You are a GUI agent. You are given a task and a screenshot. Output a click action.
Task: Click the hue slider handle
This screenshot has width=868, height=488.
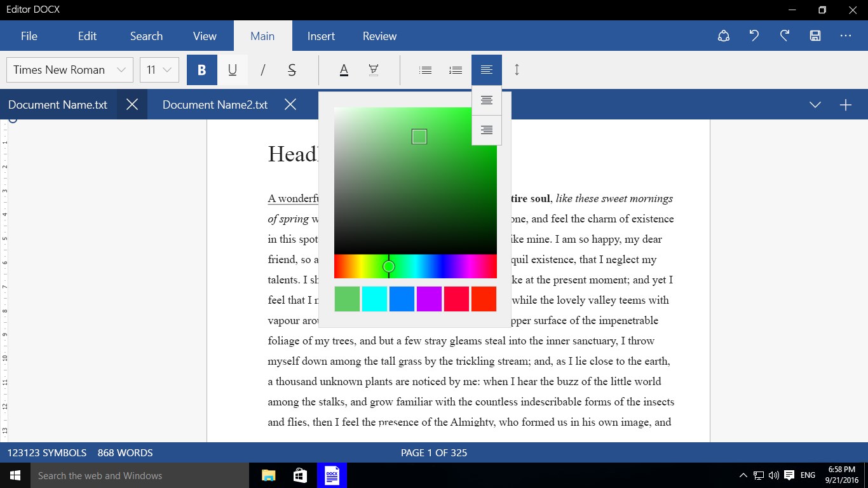[389, 267]
